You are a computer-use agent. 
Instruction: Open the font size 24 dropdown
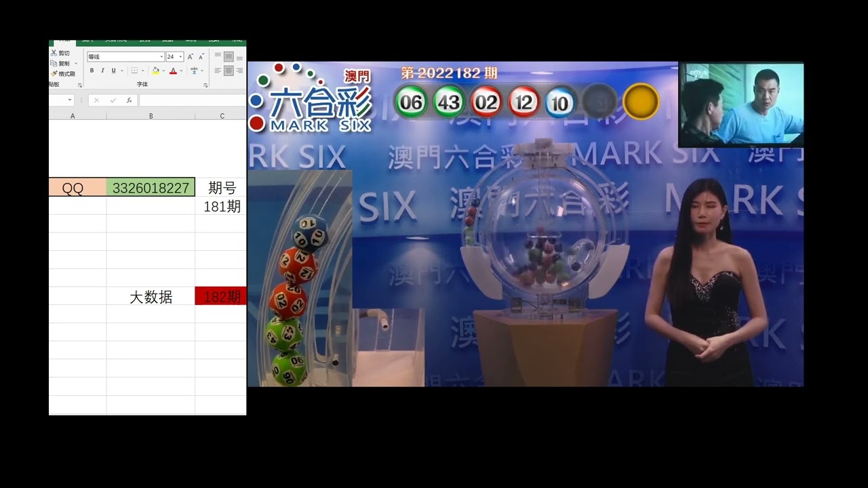180,57
